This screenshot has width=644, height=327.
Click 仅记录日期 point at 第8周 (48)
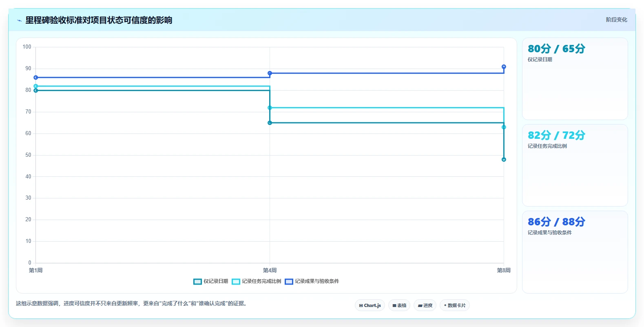coord(504,160)
